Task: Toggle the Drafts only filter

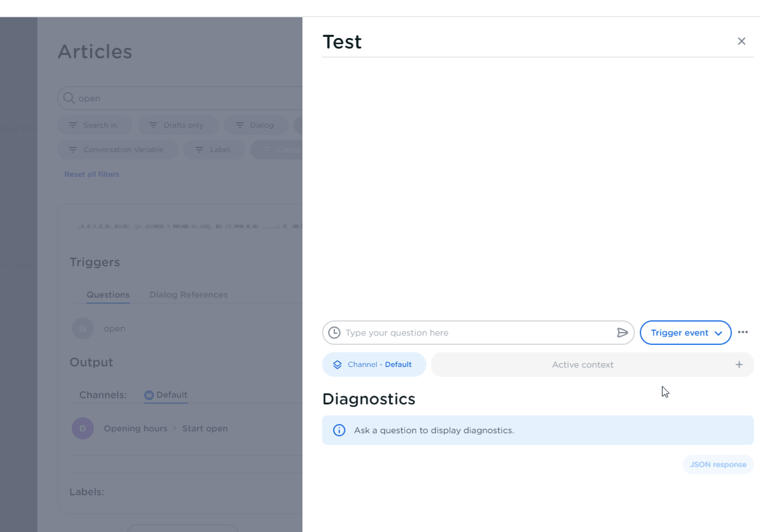Action: (178, 125)
